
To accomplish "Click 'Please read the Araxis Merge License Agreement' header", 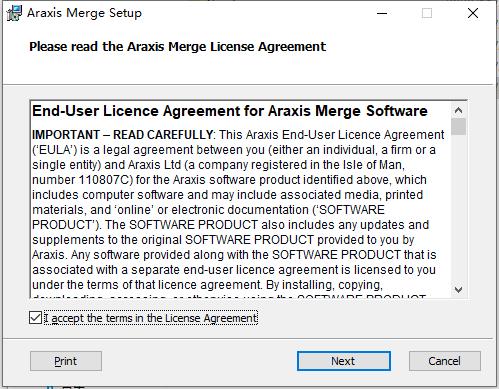I will 177,47.
